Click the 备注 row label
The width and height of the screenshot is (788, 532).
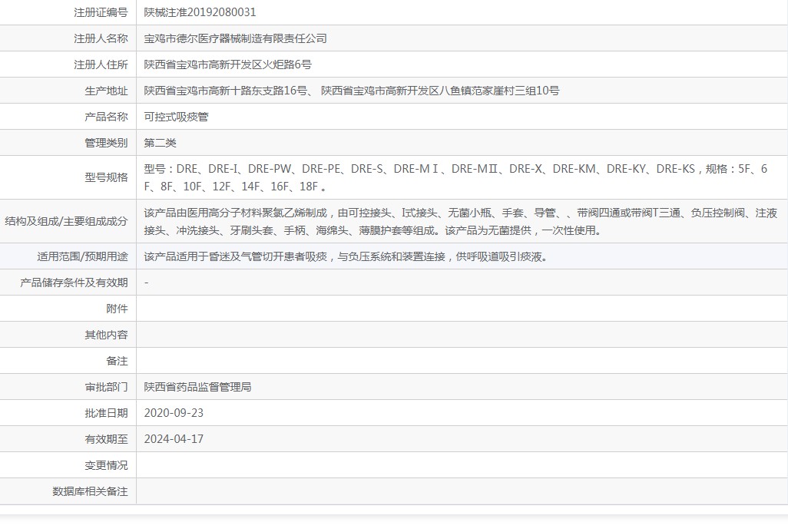pyautogui.click(x=117, y=361)
